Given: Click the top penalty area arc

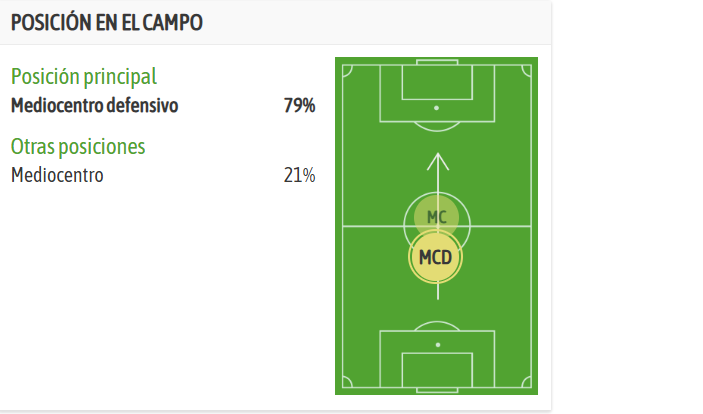Looking at the screenshot, I should (x=437, y=126).
